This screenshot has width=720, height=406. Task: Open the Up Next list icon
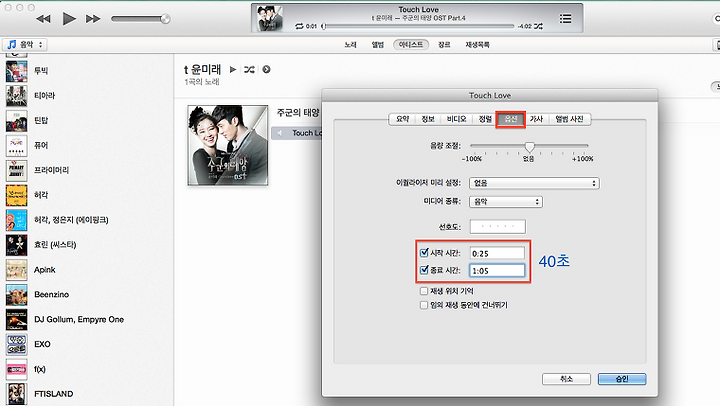pyautogui.click(x=565, y=18)
